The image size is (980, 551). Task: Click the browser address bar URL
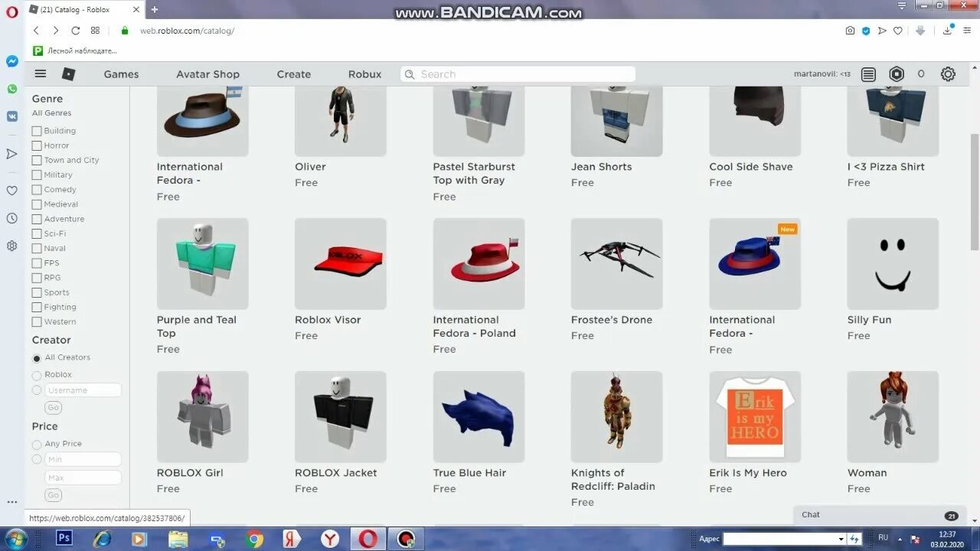click(187, 31)
